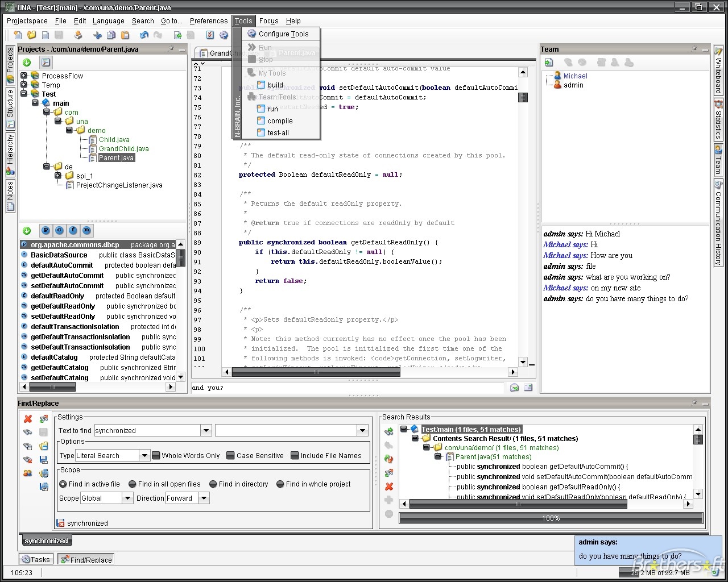
Task: Enable the Whole Words Only checkbox
Action: click(156, 456)
